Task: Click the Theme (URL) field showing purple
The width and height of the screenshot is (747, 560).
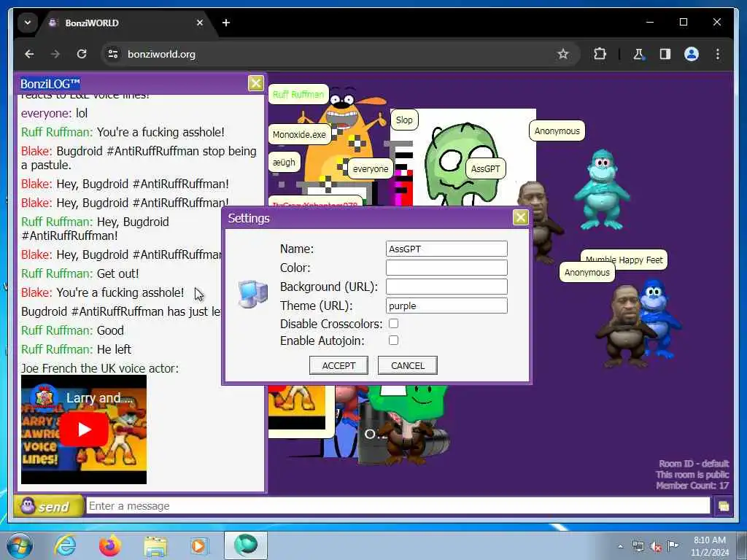Action: (x=446, y=306)
